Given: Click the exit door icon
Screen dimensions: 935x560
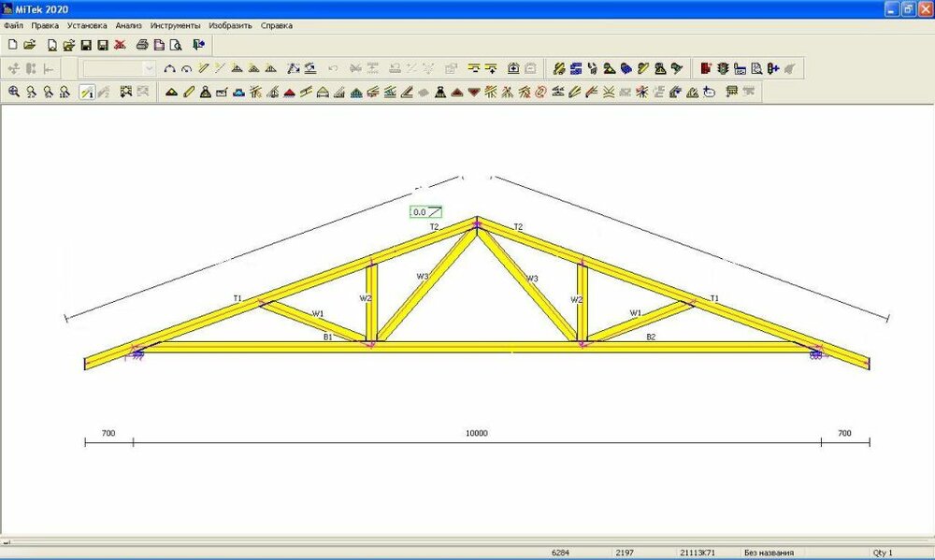Looking at the screenshot, I should tap(198, 44).
